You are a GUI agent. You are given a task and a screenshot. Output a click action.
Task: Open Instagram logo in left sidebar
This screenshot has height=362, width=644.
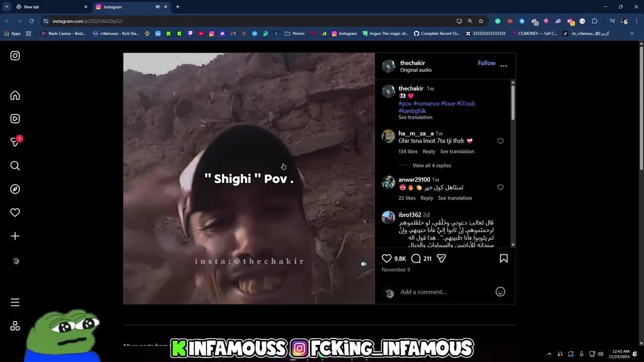coord(15,56)
